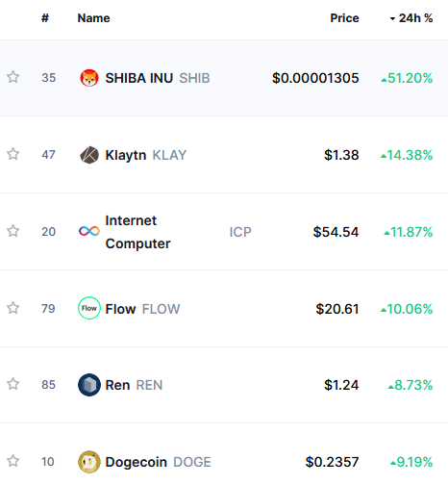The width and height of the screenshot is (448, 485).
Task: Sort by rank # column header
Action: coord(45,18)
